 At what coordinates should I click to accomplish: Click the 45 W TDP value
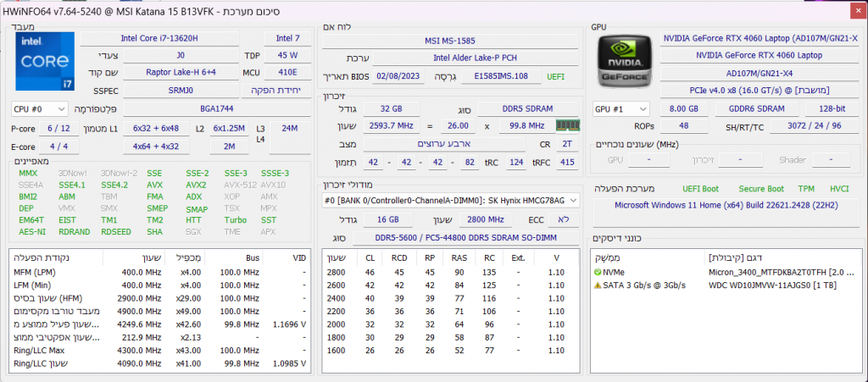coord(288,55)
